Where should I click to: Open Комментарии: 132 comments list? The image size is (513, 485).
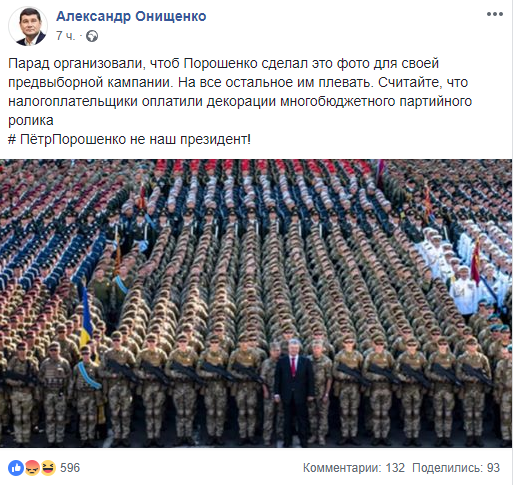[x=354, y=468]
